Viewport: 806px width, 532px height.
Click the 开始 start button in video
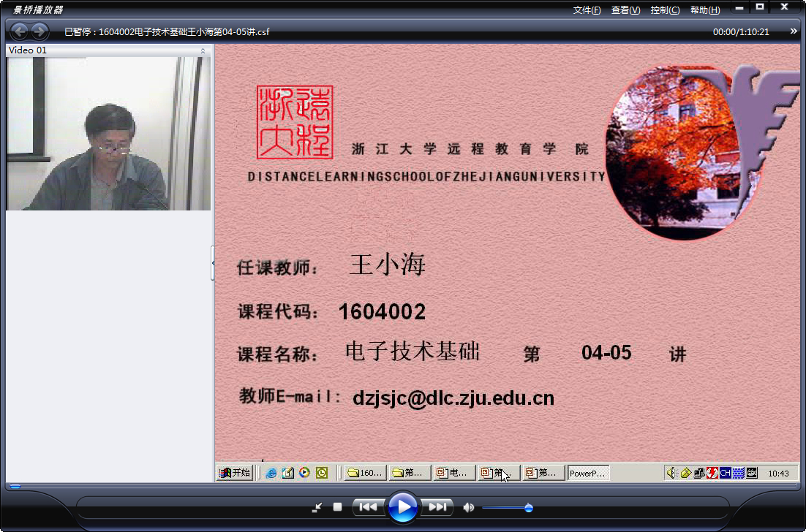(235, 472)
